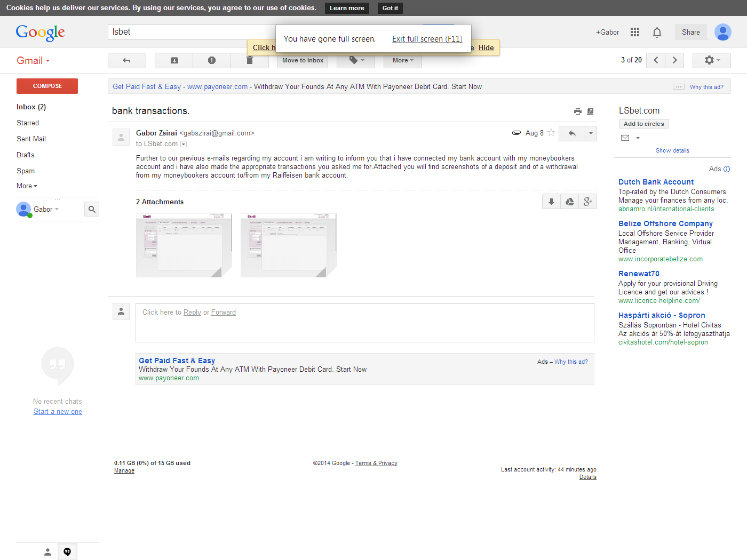Open the Starred folder
The image size is (747, 560).
tap(28, 123)
